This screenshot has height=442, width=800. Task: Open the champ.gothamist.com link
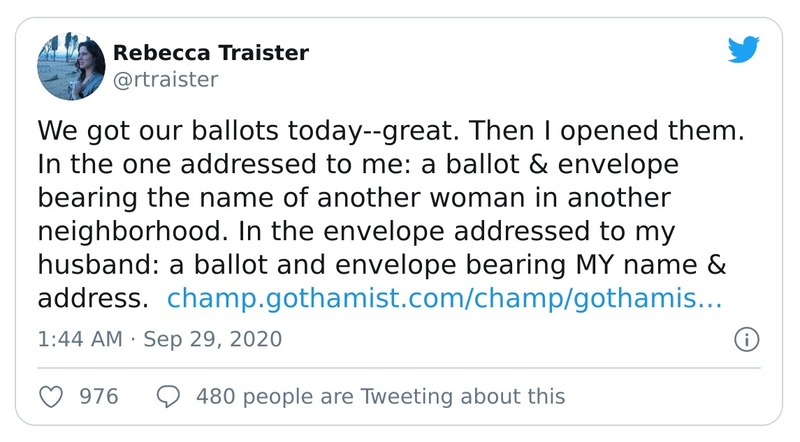[x=444, y=298]
